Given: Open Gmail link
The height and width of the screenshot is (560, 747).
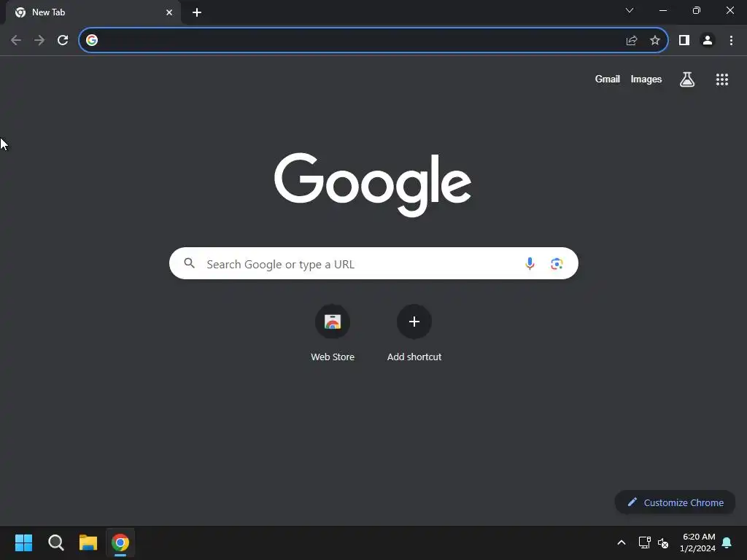Looking at the screenshot, I should tap(607, 79).
